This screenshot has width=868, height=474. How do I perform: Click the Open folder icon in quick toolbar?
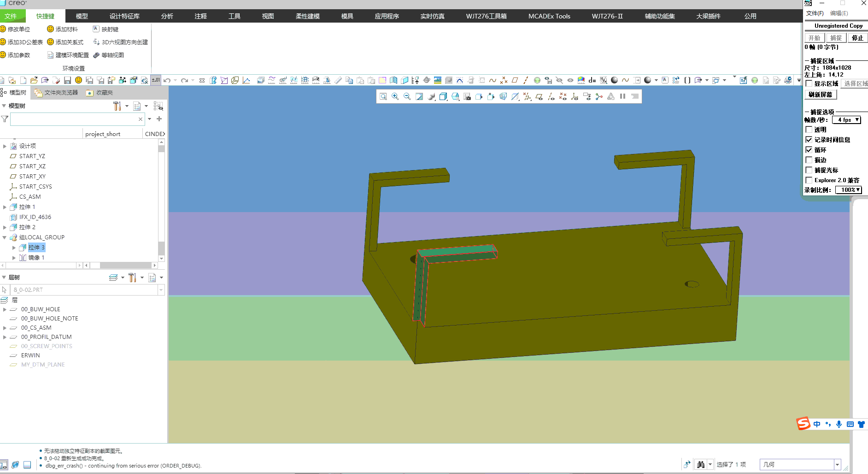[x=34, y=80]
